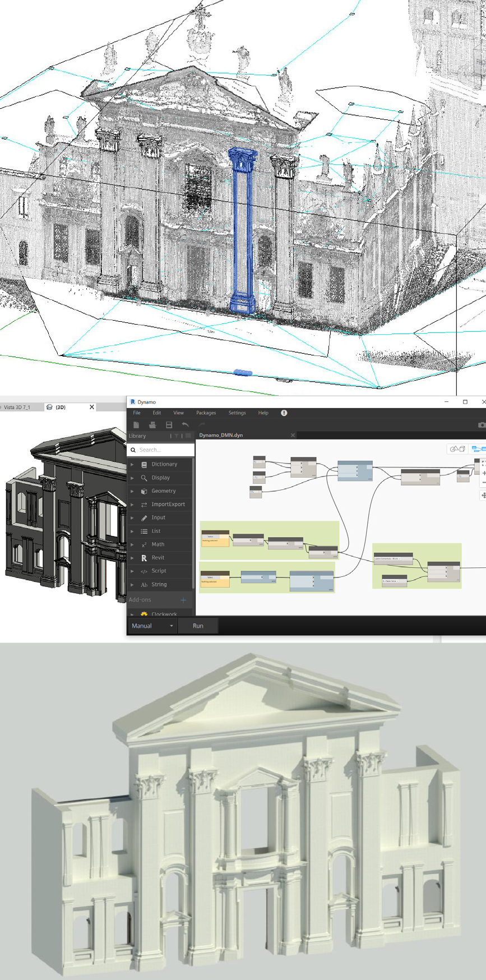Filter the library using funnel icon
The image size is (486, 980).
tap(176, 436)
